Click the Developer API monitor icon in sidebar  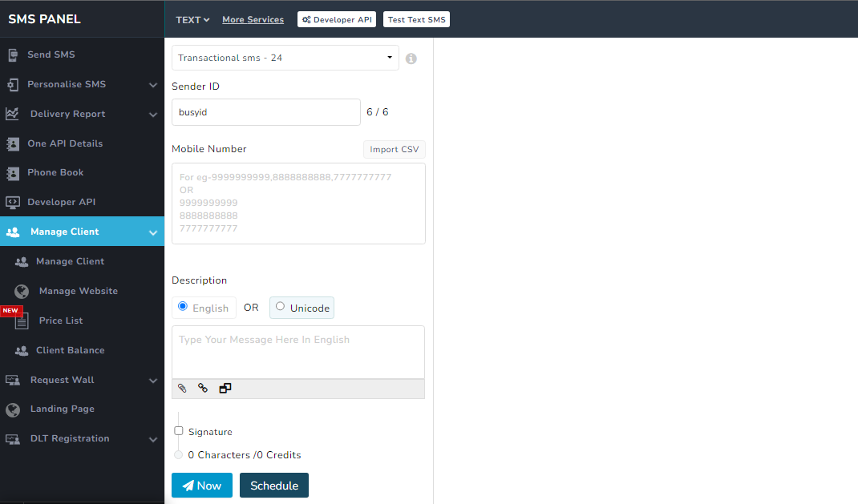pyautogui.click(x=13, y=202)
